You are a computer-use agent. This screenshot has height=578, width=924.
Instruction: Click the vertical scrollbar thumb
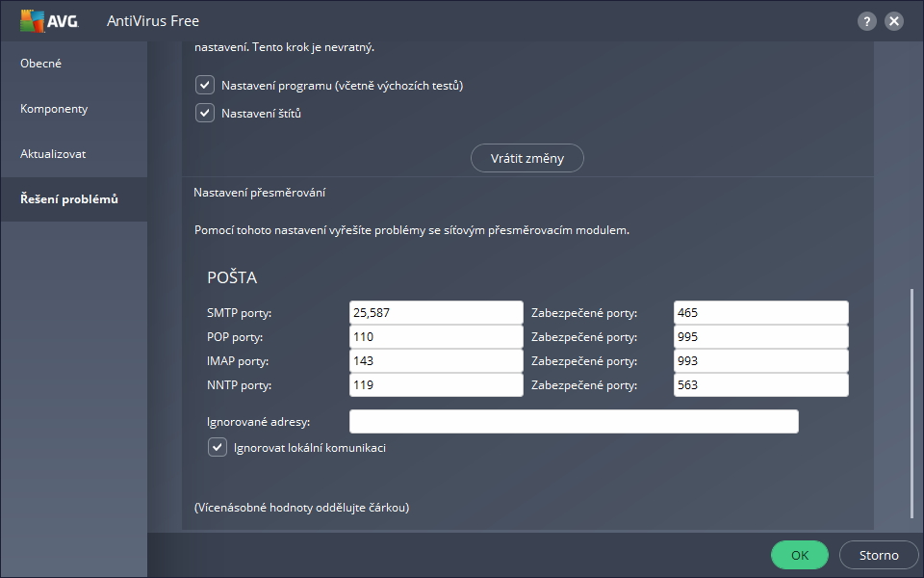click(911, 405)
